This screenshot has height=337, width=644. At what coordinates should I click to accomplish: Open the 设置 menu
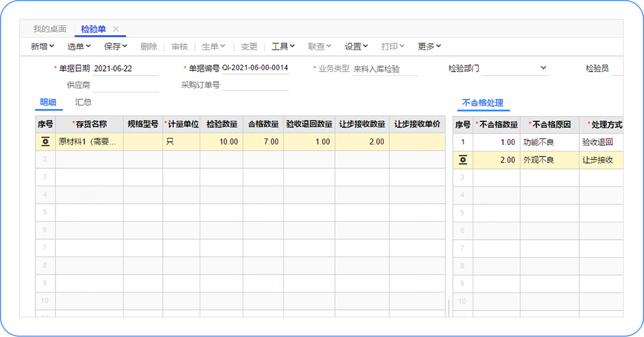(356, 46)
